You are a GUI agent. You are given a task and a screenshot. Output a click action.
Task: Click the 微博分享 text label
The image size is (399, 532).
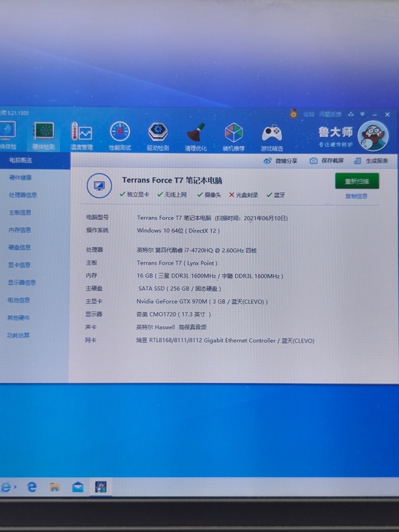pos(286,161)
